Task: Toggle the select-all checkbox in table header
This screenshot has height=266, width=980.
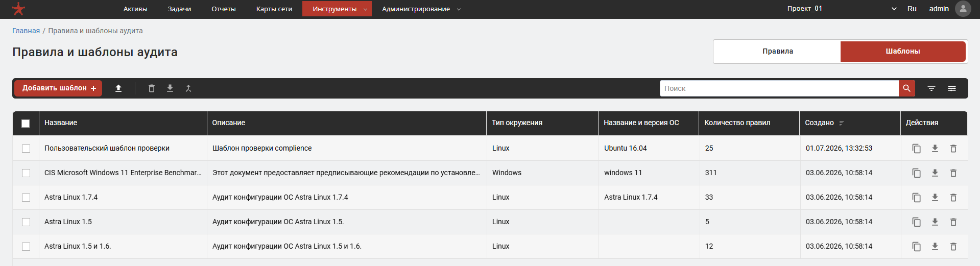Action: [26, 123]
